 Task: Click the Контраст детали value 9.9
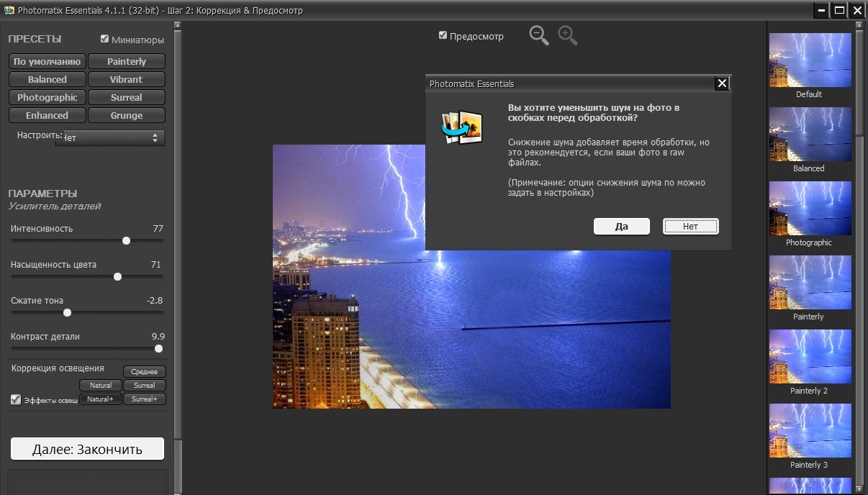pyautogui.click(x=158, y=337)
